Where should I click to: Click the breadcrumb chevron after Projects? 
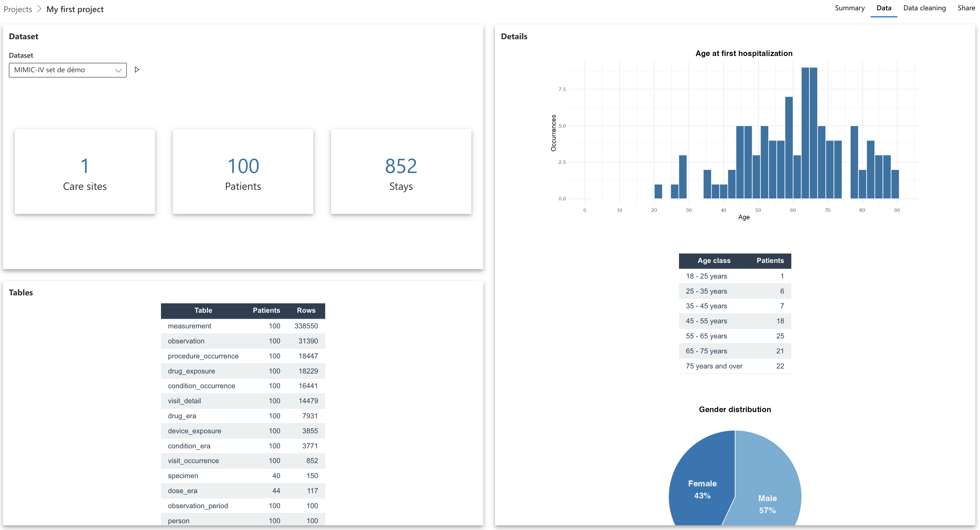click(39, 9)
